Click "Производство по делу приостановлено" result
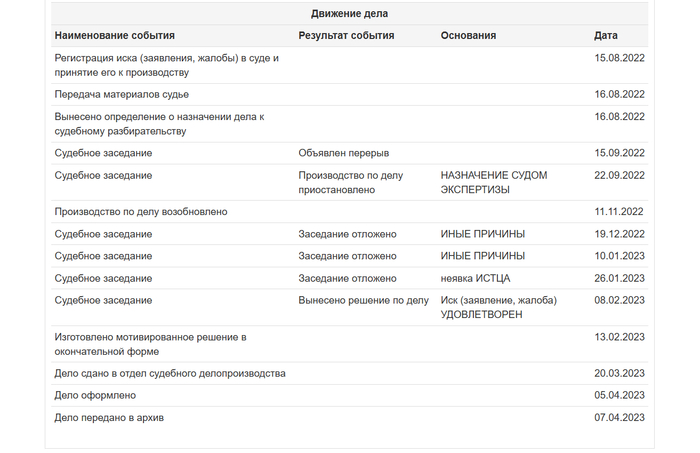This screenshot has width=700, height=453. [350, 182]
